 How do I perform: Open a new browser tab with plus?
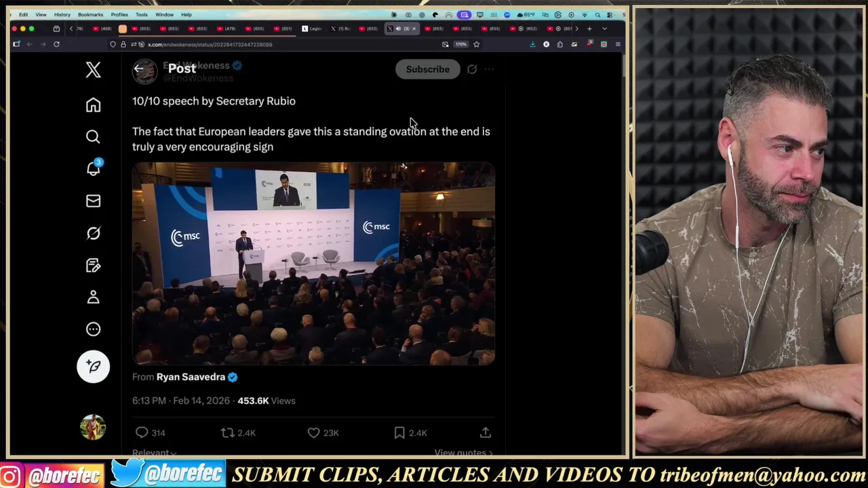click(589, 28)
